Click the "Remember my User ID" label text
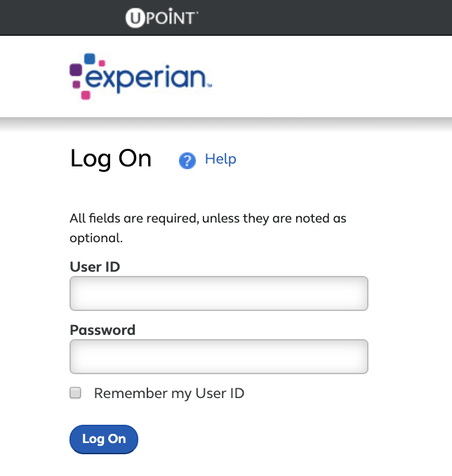This screenshot has height=476, width=452. [169, 393]
